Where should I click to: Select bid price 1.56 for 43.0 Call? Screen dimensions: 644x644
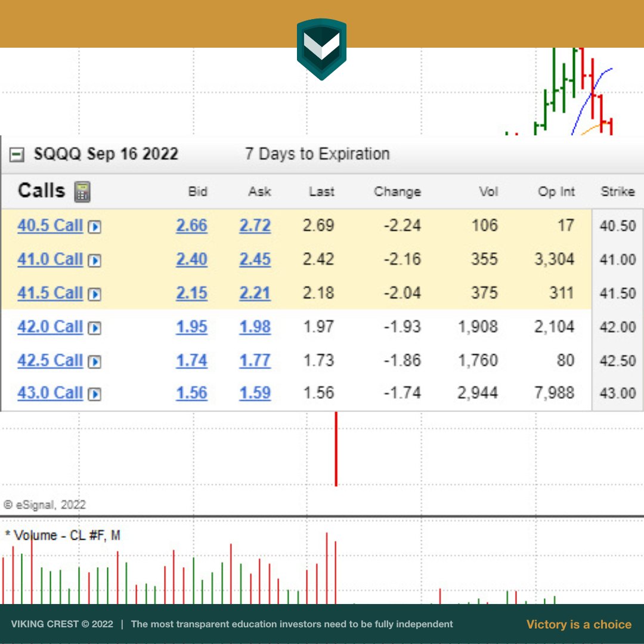tap(192, 392)
